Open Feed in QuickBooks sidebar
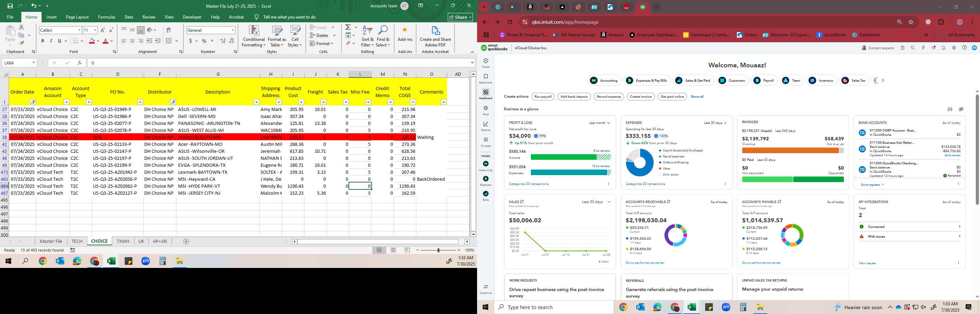The image size is (980, 314). (486, 110)
